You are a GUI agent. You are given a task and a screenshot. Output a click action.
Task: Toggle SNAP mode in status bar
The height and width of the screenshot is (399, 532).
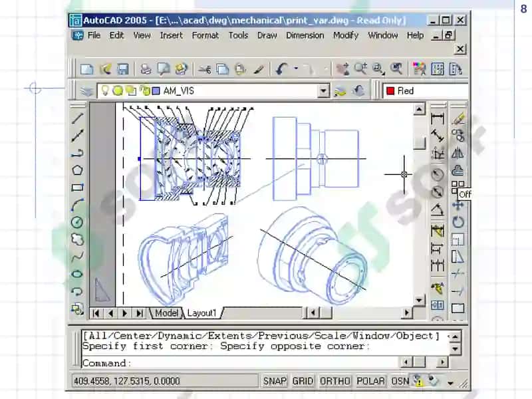point(275,381)
